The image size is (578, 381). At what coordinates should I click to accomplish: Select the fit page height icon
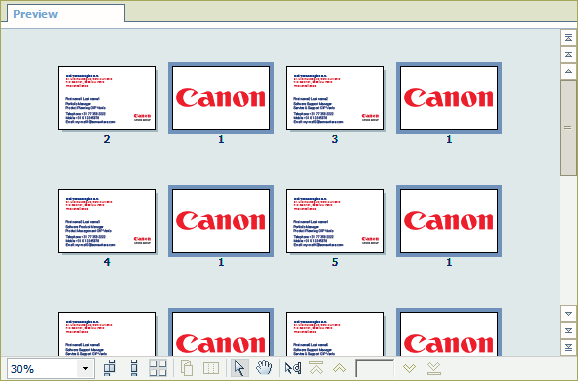tap(134, 368)
